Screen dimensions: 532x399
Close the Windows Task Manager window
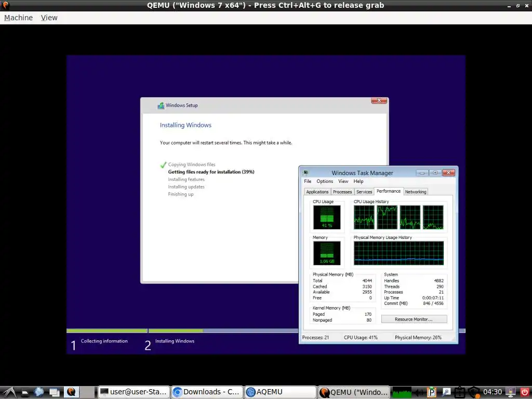448,172
